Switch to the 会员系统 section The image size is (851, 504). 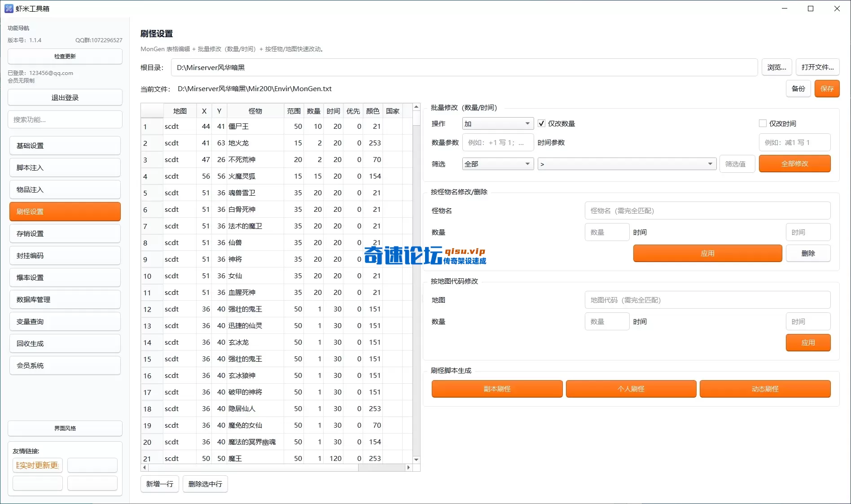tap(65, 365)
